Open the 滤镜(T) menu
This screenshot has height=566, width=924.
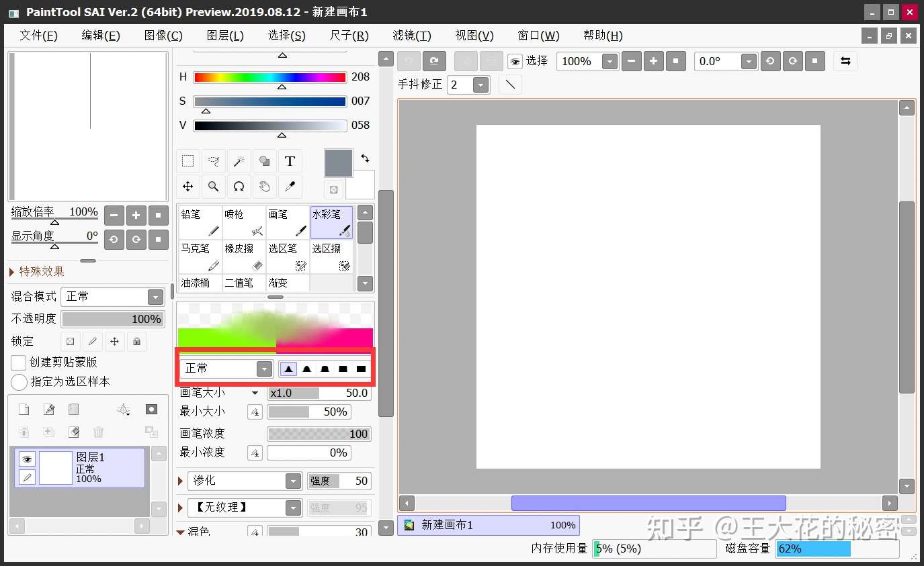click(x=412, y=36)
